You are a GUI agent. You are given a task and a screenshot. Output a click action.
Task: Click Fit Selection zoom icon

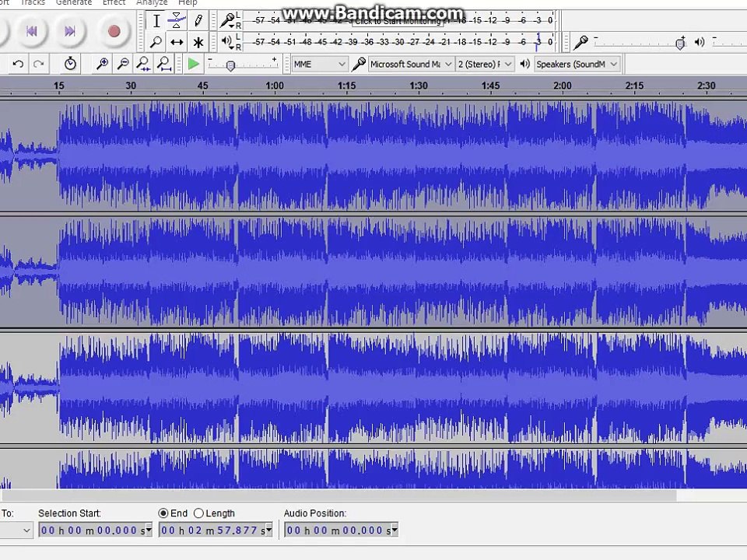(143, 63)
